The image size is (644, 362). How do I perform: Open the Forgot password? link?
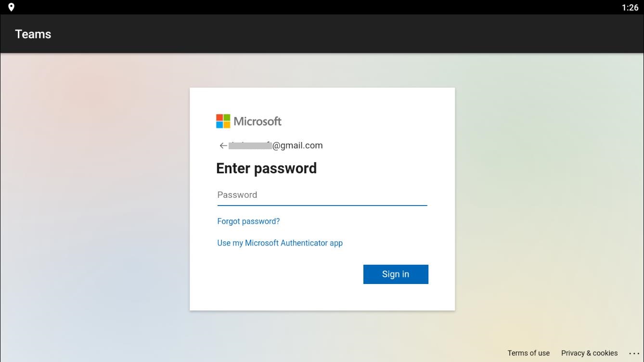[x=248, y=221]
